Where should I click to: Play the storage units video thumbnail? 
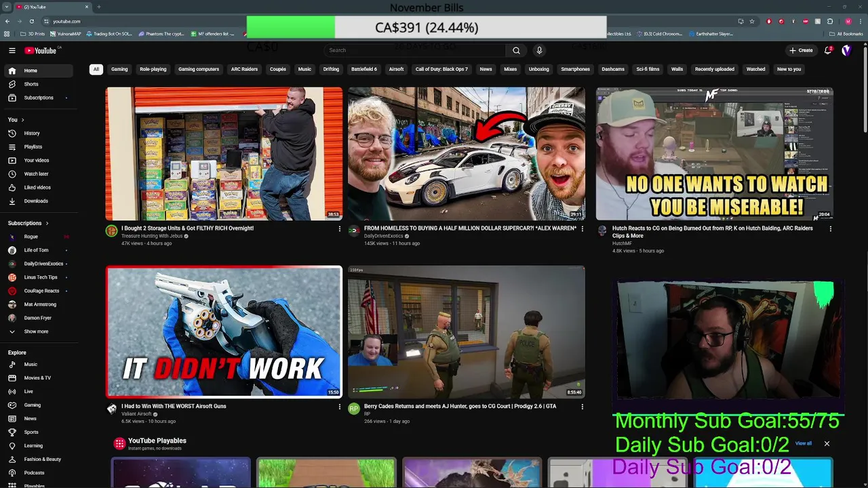(224, 154)
